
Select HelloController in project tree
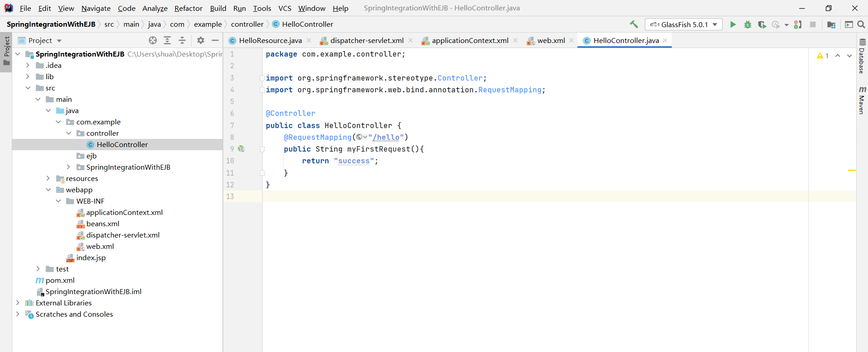(x=117, y=144)
